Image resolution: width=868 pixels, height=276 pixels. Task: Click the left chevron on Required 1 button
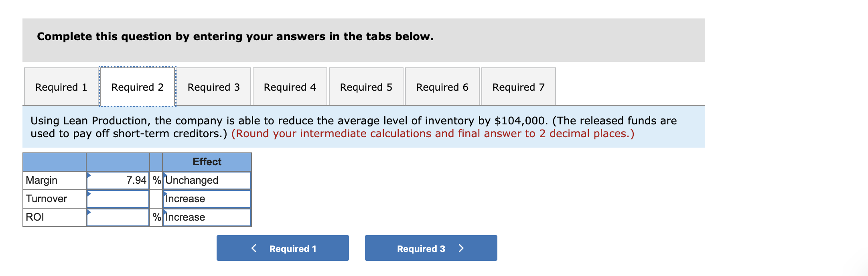(x=254, y=248)
